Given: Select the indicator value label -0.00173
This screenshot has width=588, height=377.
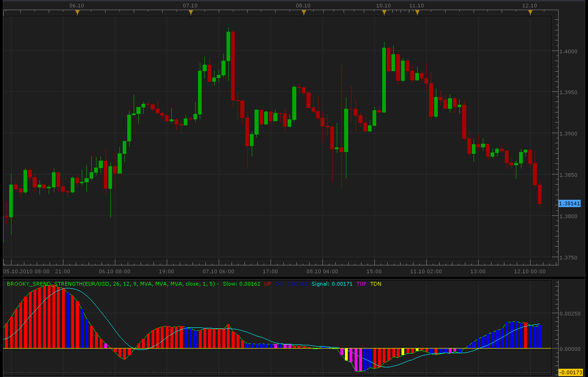Looking at the screenshot, I should pos(571,372).
